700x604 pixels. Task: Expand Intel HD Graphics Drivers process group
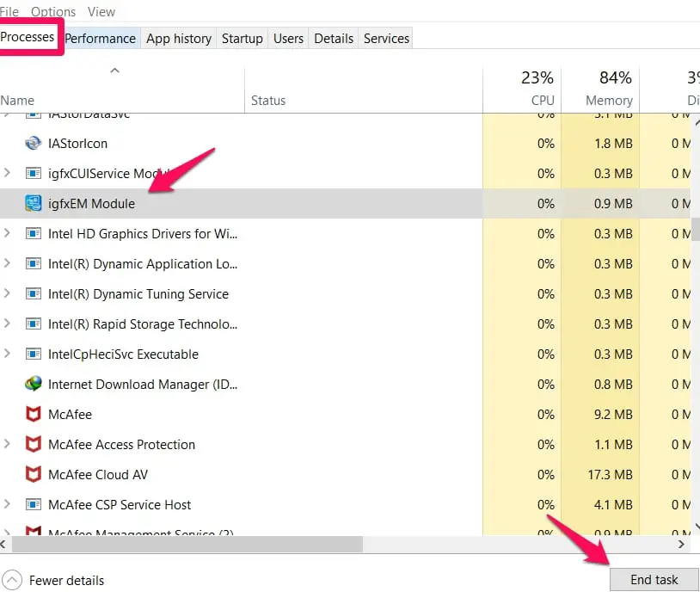click(x=7, y=233)
